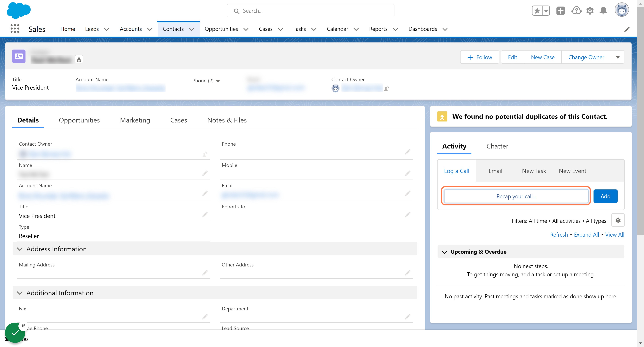Switch to the Chatter tab
This screenshot has width=644, height=347.
[497, 146]
